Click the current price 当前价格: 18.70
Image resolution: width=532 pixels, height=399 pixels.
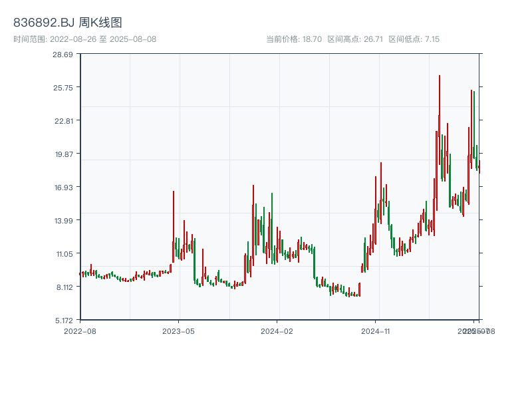click(x=294, y=39)
